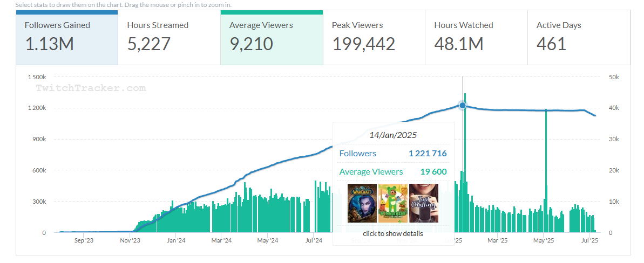Click the 1 500k left axis label
Image resolution: width=644 pixels, height=263 pixels.
click(37, 77)
